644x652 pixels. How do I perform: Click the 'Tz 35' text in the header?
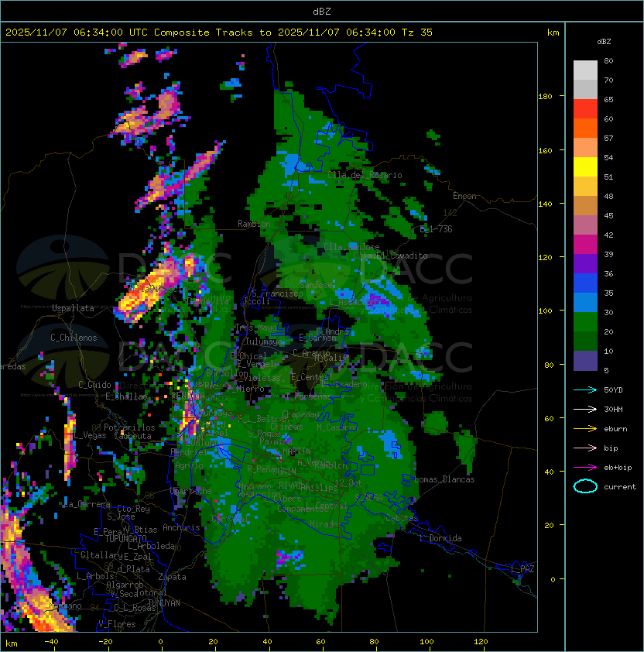pos(417,33)
